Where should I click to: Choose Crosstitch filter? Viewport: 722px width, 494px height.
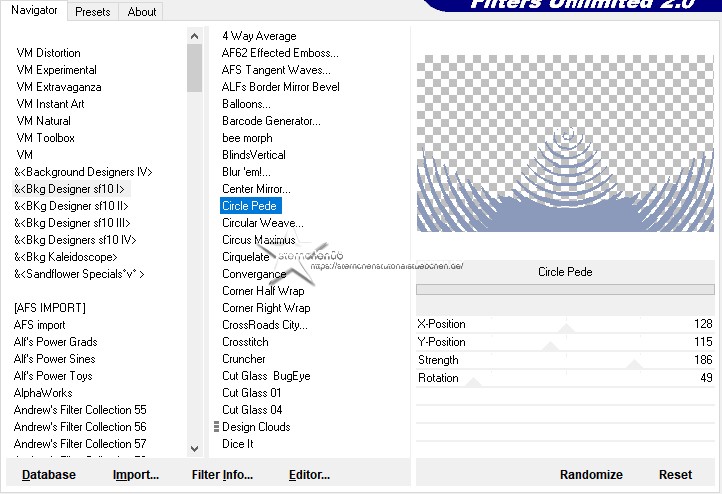pos(245,342)
